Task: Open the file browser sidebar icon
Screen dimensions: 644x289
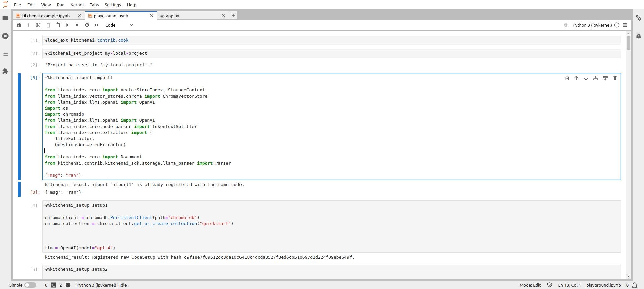Action: [x=5, y=18]
